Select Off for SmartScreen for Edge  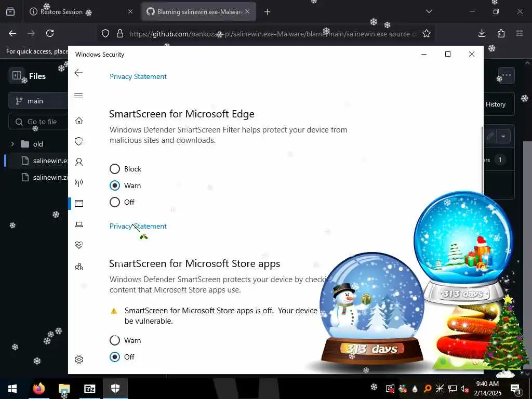[115, 202]
